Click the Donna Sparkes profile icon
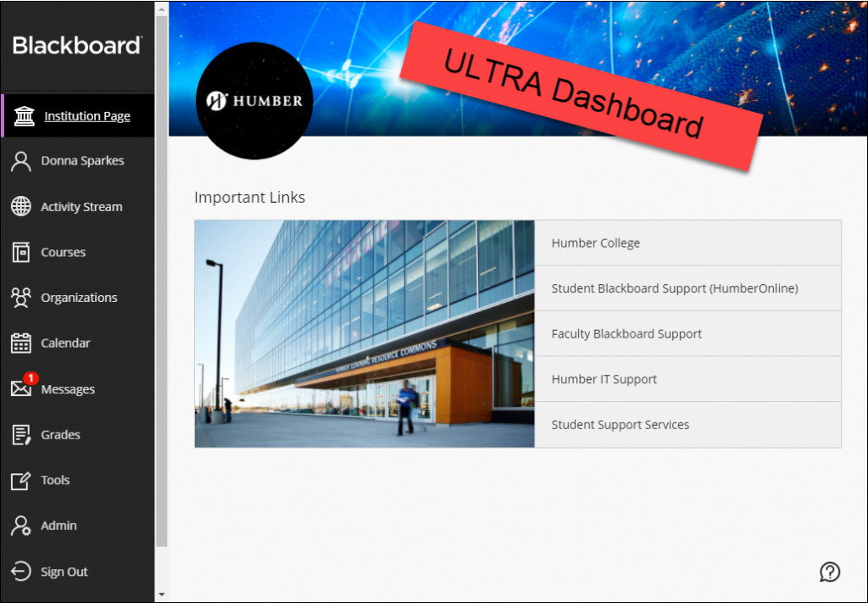Viewport: 868px width, 603px height. [21, 161]
